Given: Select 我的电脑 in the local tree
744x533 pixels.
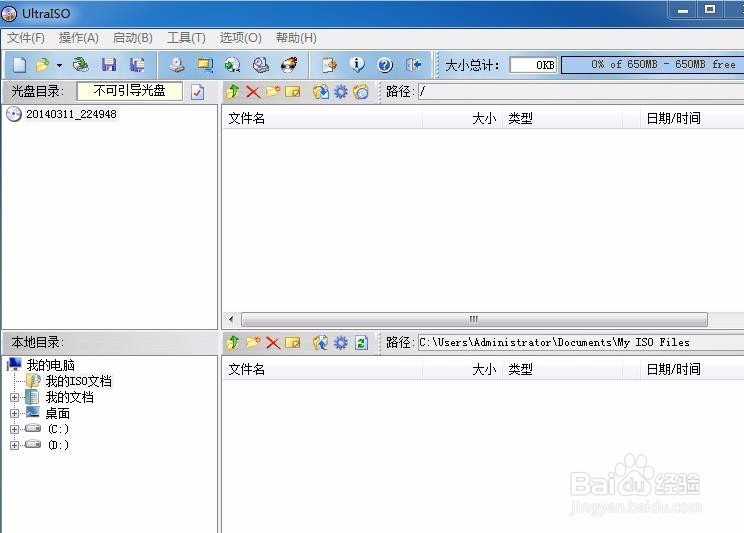Looking at the screenshot, I should pyautogui.click(x=50, y=365).
